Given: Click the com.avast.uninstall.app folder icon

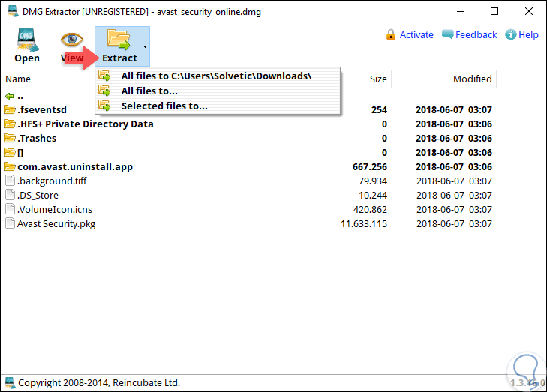Looking at the screenshot, I should [10, 167].
